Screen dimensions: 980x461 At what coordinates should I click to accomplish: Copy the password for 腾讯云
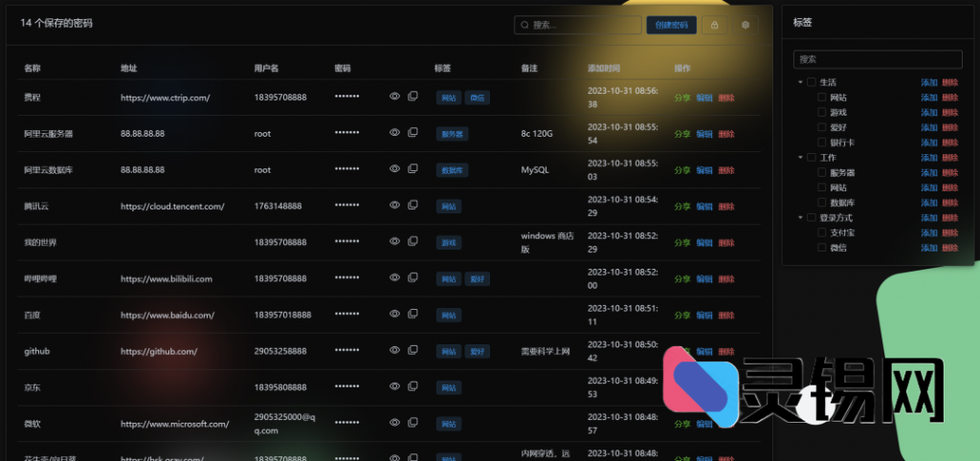click(413, 206)
